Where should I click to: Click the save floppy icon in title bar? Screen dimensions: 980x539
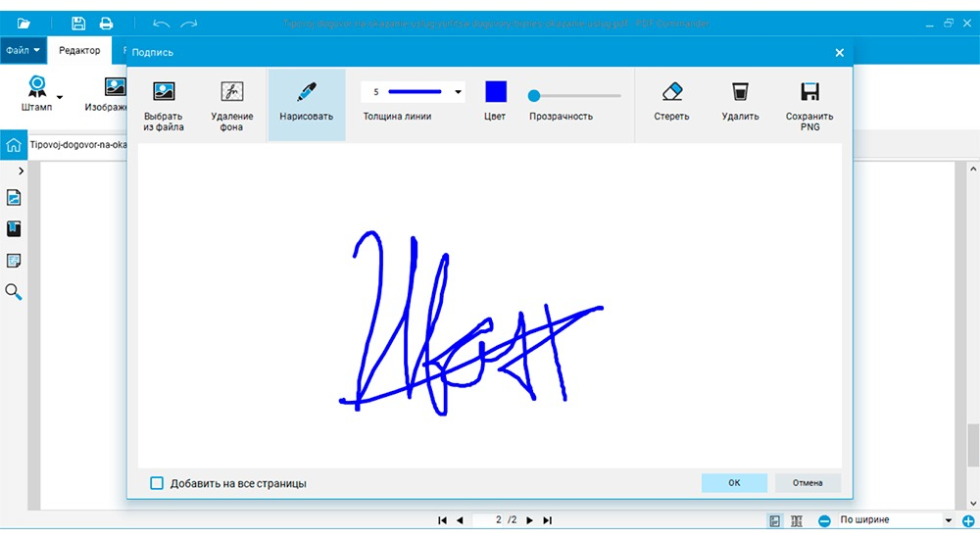(x=78, y=24)
